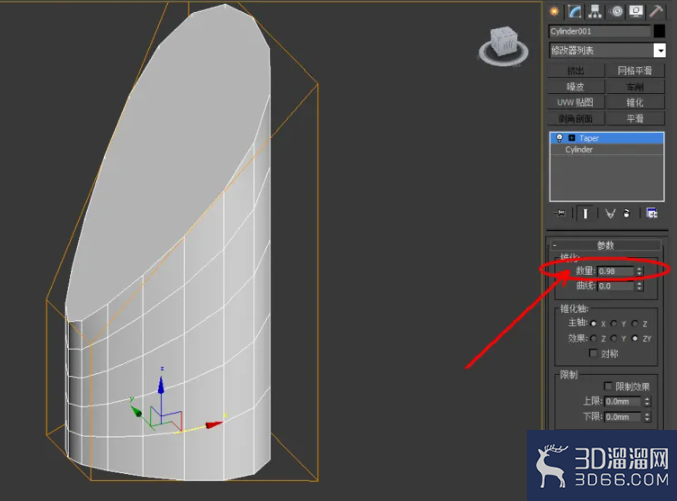Select effect axis ZY radio button
Viewport: 677px width, 501px height.
point(635,338)
